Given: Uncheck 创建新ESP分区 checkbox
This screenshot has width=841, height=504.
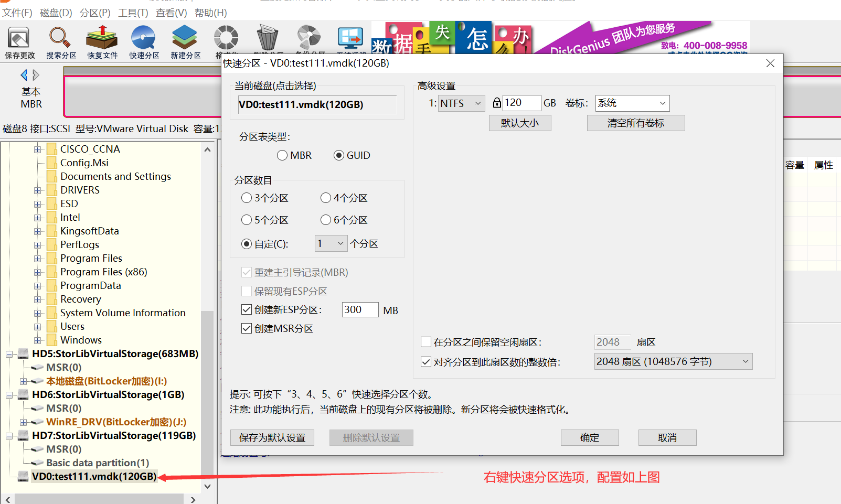Looking at the screenshot, I should (247, 309).
